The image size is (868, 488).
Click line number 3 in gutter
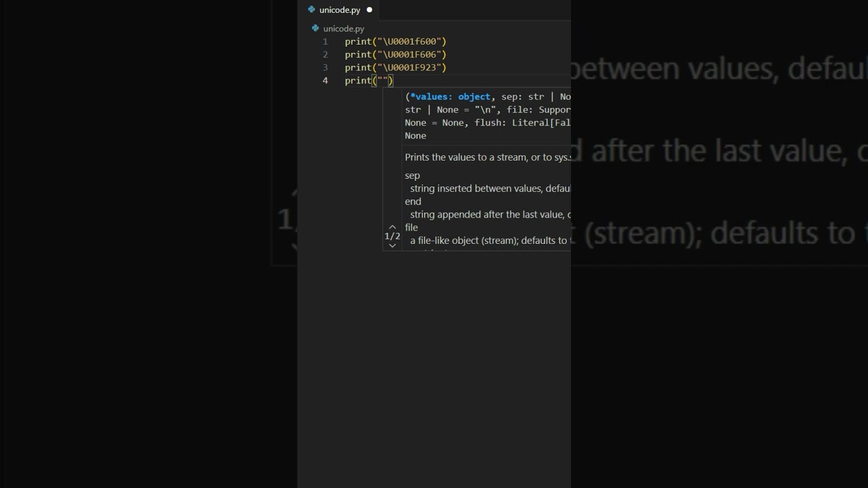pyautogui.click(x=325, y=67)
